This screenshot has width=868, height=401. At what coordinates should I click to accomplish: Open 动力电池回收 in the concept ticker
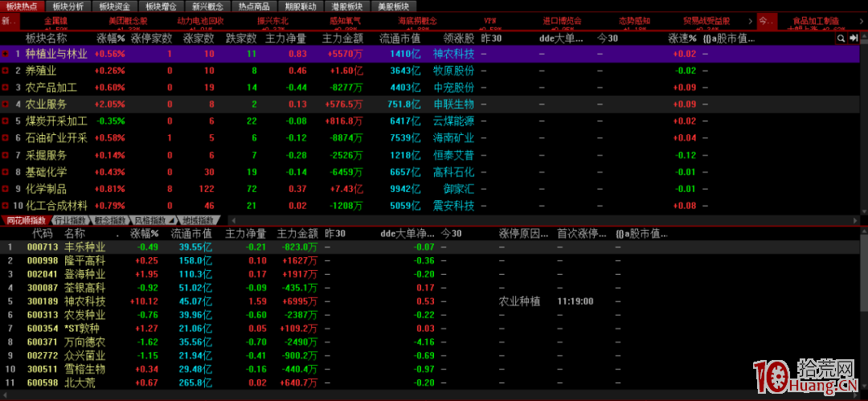click(200, 21)
